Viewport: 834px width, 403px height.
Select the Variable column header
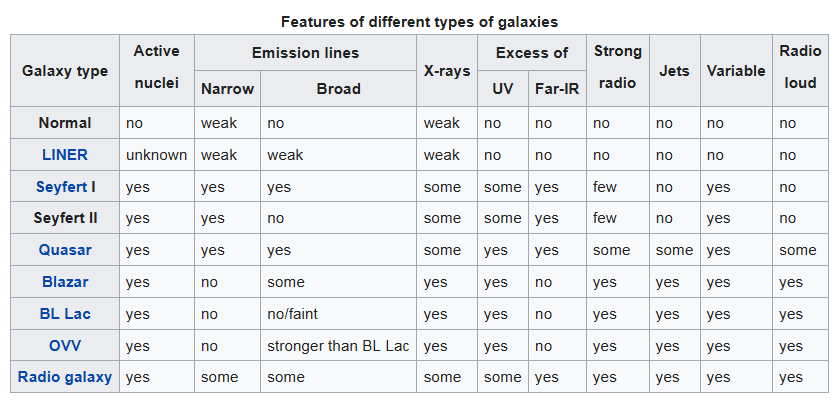[x=735, y=71]
